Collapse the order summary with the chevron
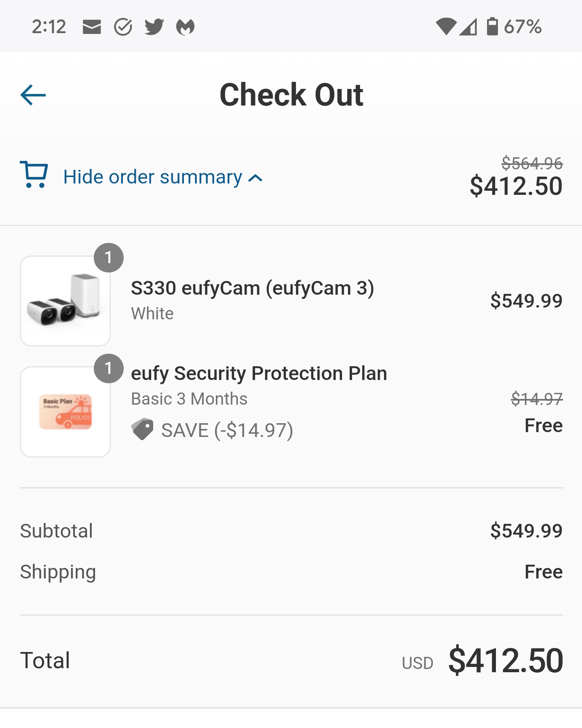The image size is (582, 728). [x=256, y=178]
